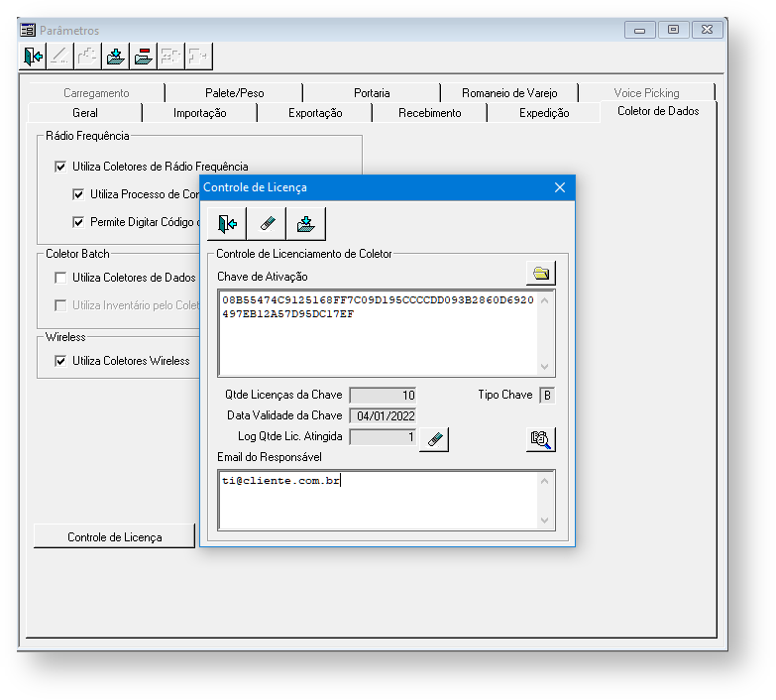The height and width of the screenshot is (700, 776).
Task: Click Parâmetros window title icon
Action: tap(28, 30)
